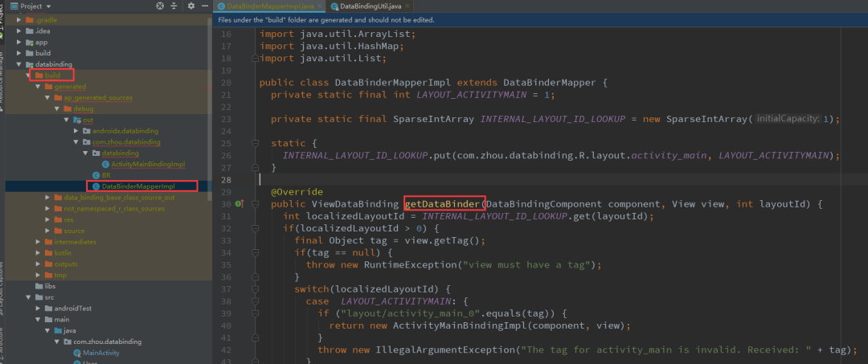Click the class icon beside ActivityMainBindingImpl
The width and height of the screenshot is (868, 364).
coord(106,164)
